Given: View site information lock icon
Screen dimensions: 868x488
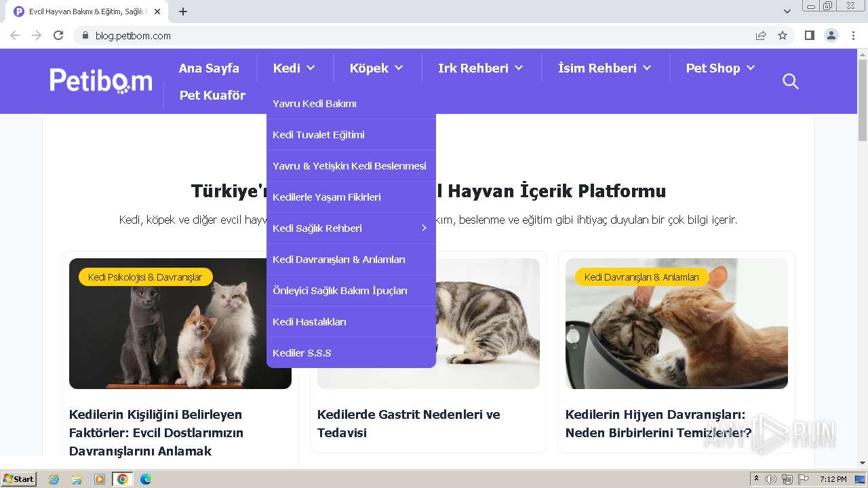Looking at the screenshot, I should [85, 35].
